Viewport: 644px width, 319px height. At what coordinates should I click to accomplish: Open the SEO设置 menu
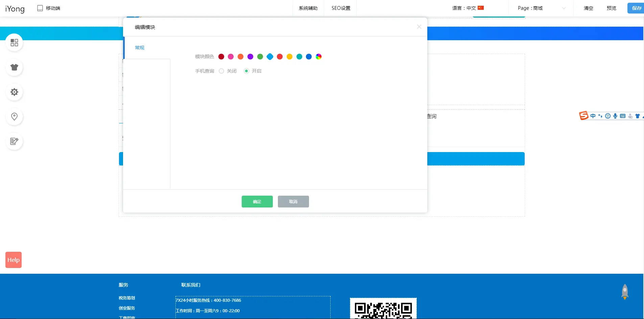(341, 8)
